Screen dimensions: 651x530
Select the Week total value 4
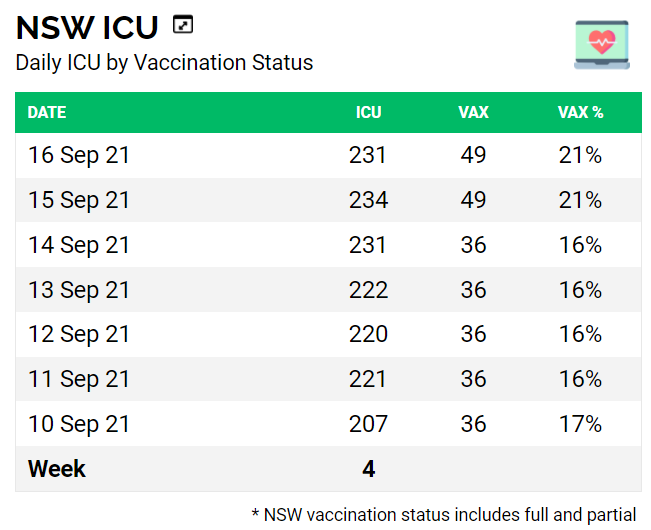tap(368, 468)
